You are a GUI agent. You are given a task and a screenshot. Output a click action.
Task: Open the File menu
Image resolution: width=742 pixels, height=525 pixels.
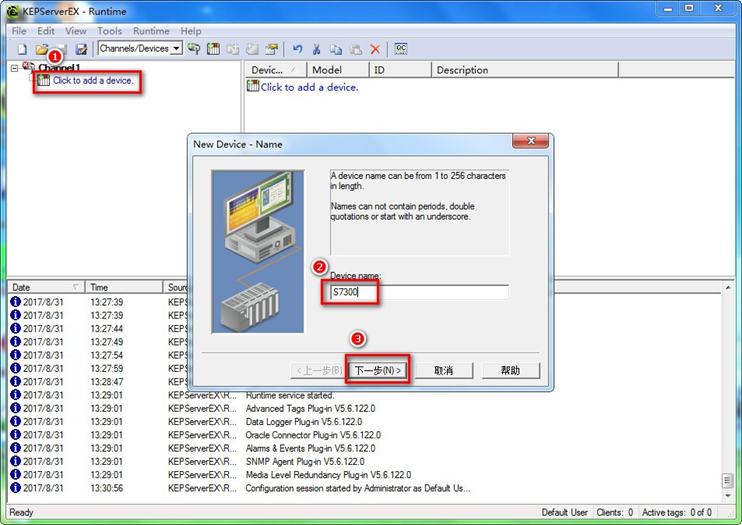pos(19,31)
